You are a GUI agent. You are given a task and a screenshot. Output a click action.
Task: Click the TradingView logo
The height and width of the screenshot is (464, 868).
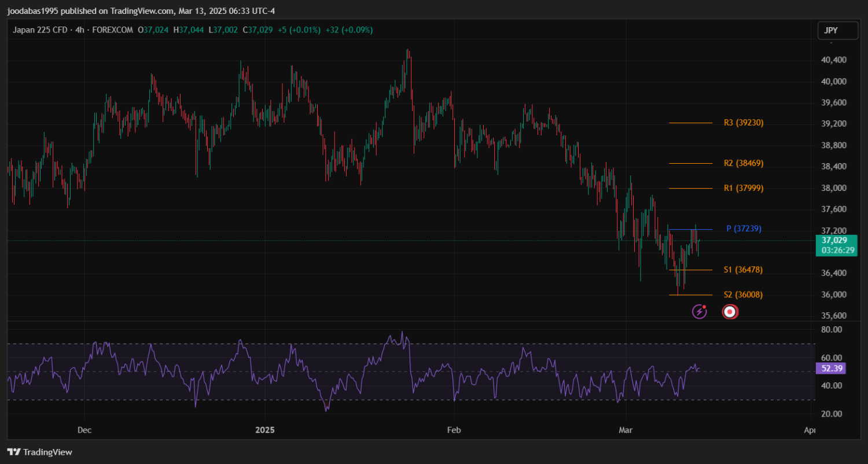point(40,452)
